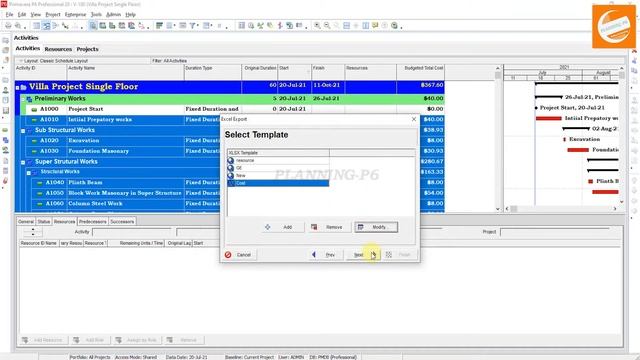640x360 pixels.
Task: Switch to the top Resources tab
Action: click(x=58, y=49)
